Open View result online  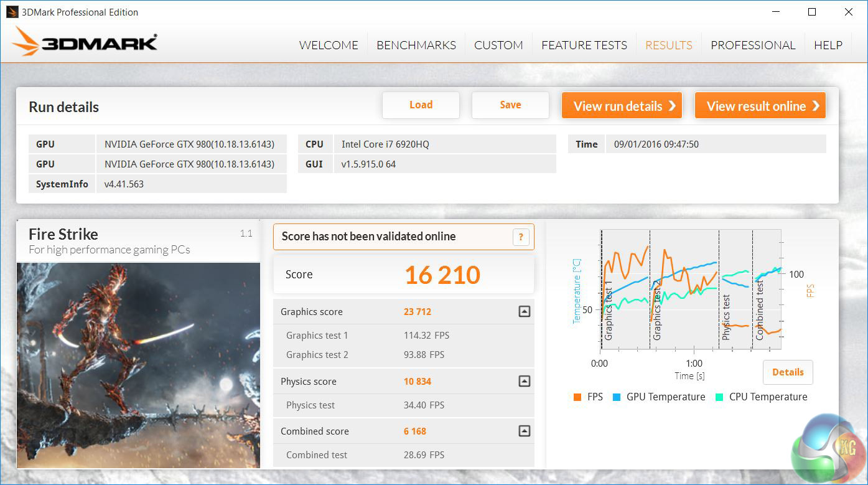pos(760,106)
